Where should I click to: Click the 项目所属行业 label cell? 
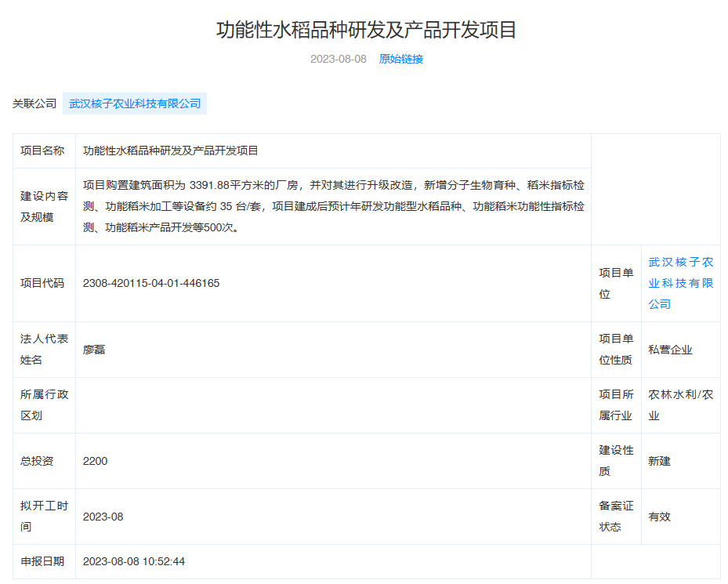pyautogui.click(x=616, y=405)
